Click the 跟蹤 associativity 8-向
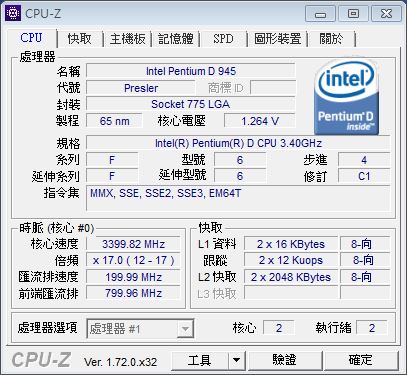Screen dimensions: 407x375 pos(365,260)
